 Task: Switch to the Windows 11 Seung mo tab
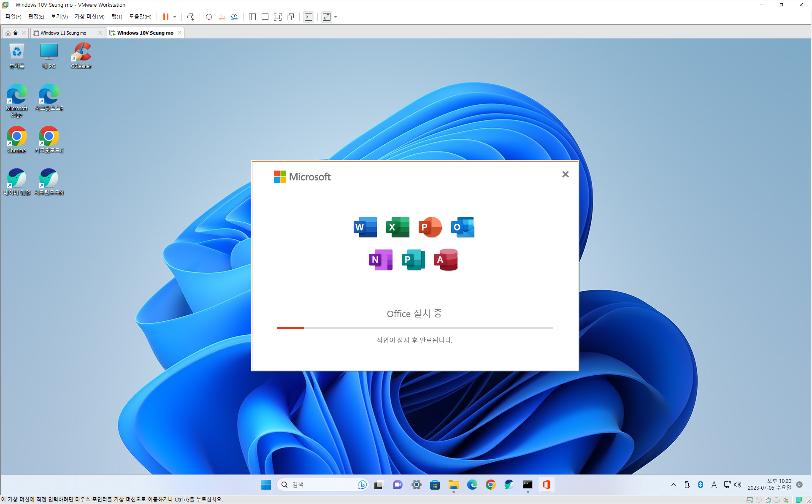coord(63,33)
